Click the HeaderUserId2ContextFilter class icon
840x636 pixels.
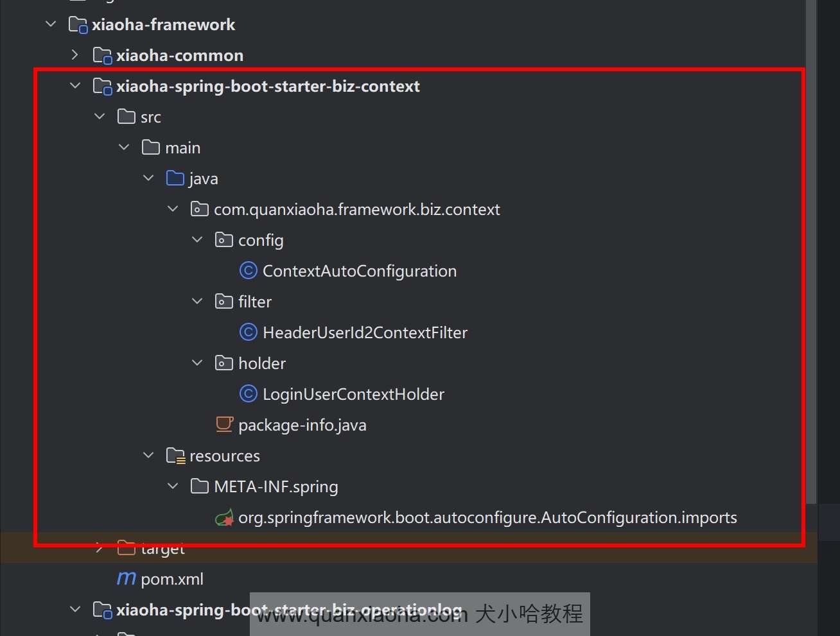coord(248,332)
